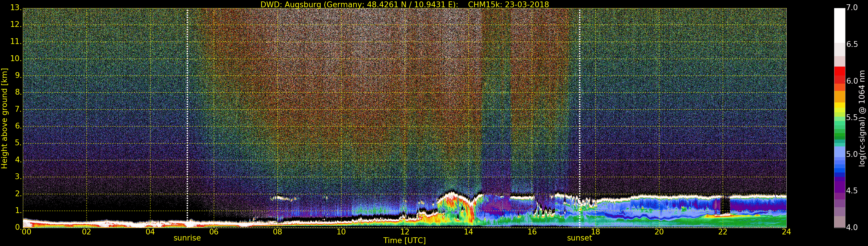The width and height of the screenshot is (868, 246).
Task: Pick the red band on the colorbar
Action: (839, 76)
